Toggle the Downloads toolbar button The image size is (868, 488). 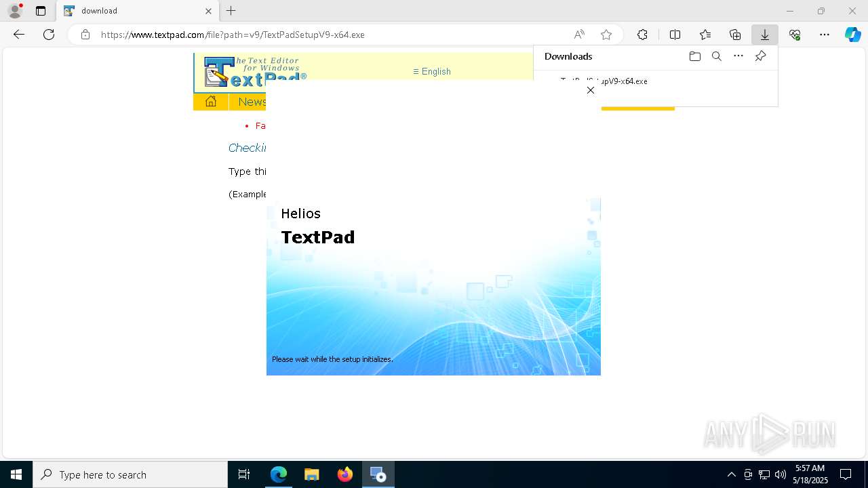point(765,35)
